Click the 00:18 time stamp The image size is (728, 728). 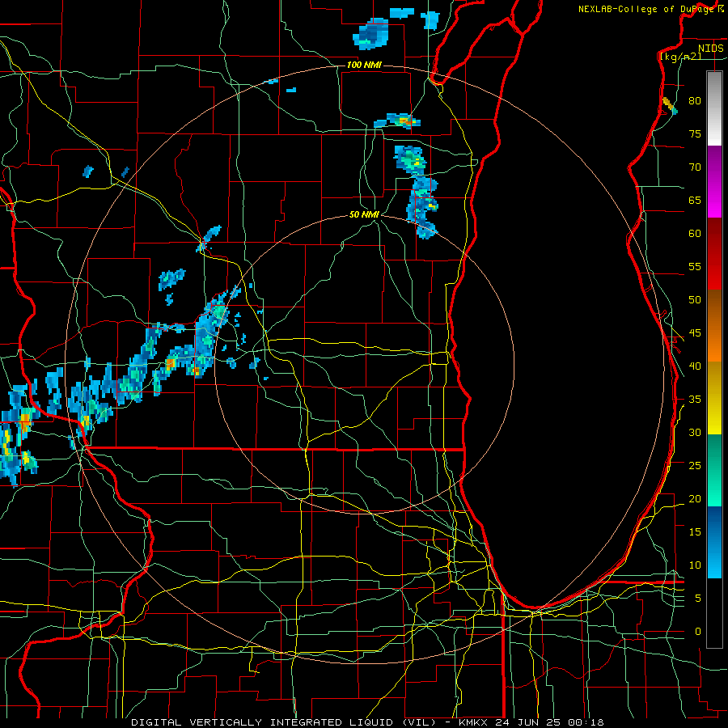586,722
